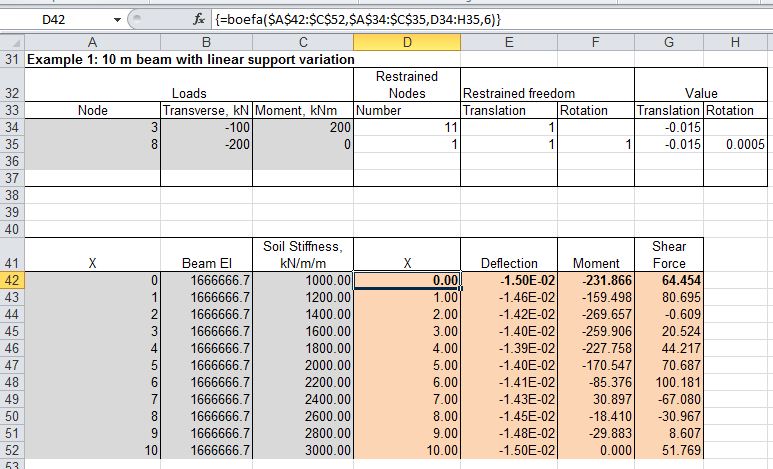
Task: Select the Rotation value cell 0.0005
Action: [x=738, y=144]
